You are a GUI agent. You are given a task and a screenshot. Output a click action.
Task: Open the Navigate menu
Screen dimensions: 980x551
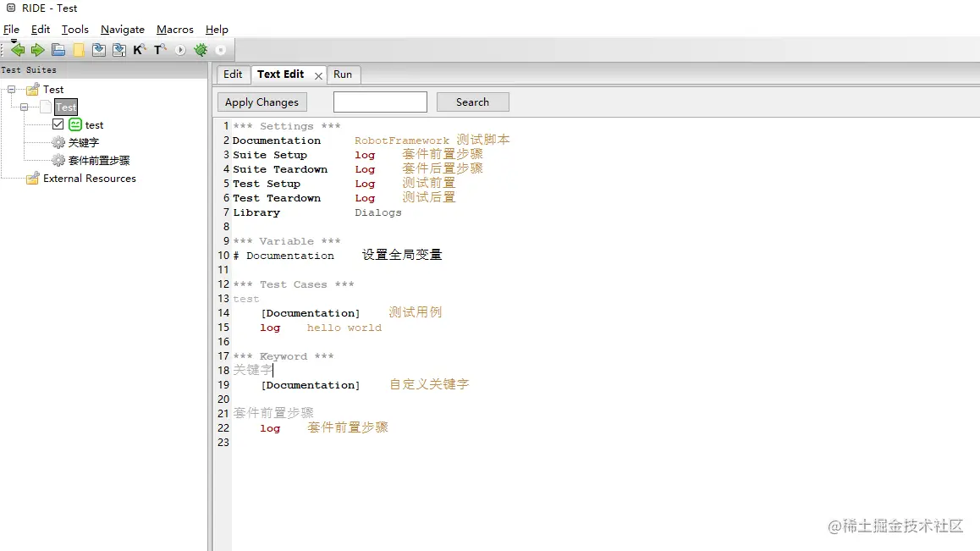click(x=123, y=30)
